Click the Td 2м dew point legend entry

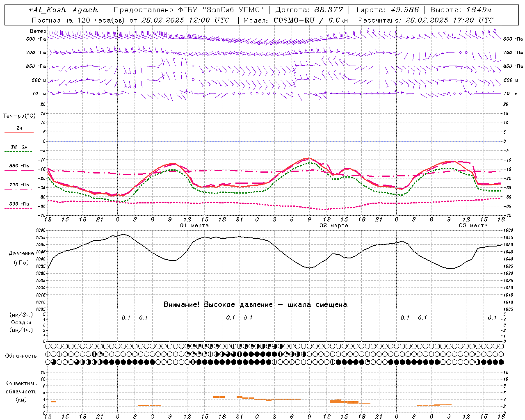point(19,147)
